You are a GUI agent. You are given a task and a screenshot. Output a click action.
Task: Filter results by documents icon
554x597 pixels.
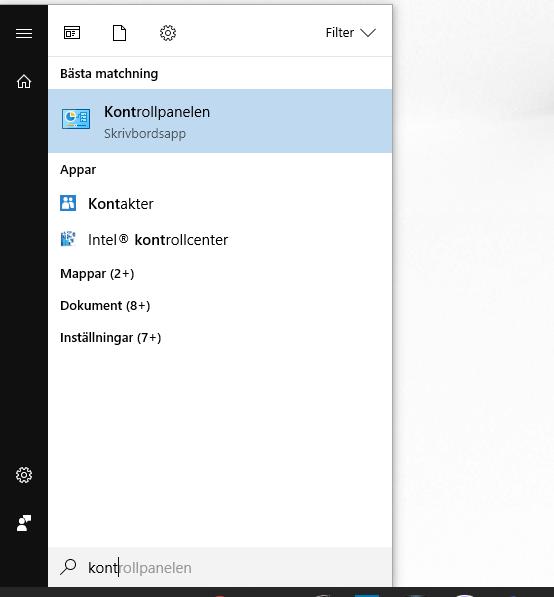[120, 33]
